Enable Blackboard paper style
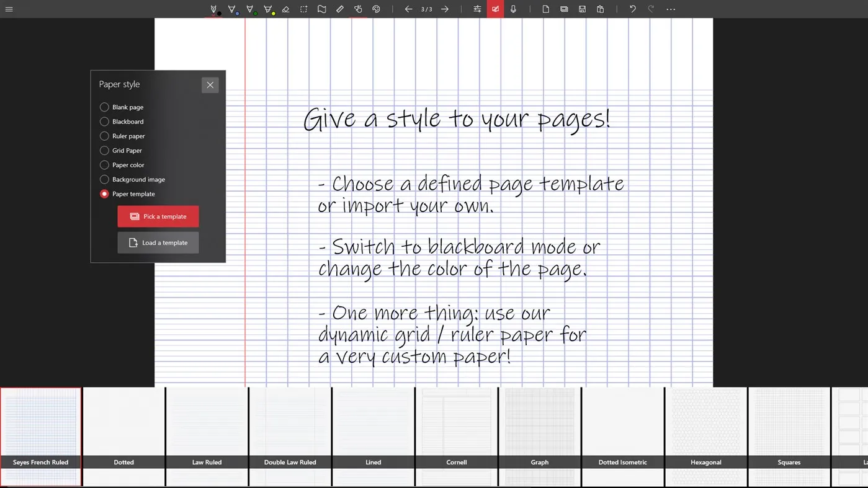 (104, 122)
